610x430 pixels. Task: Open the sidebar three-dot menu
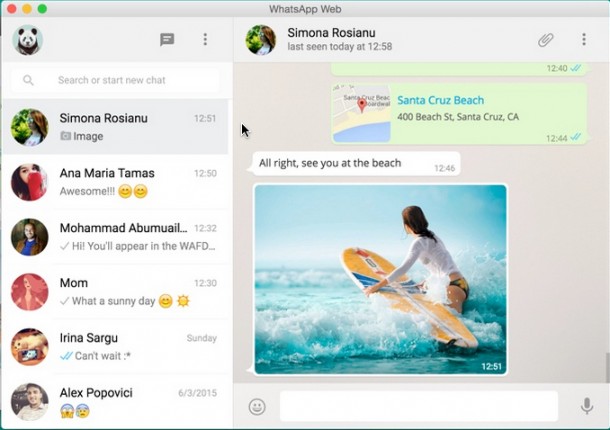point(205,39)
